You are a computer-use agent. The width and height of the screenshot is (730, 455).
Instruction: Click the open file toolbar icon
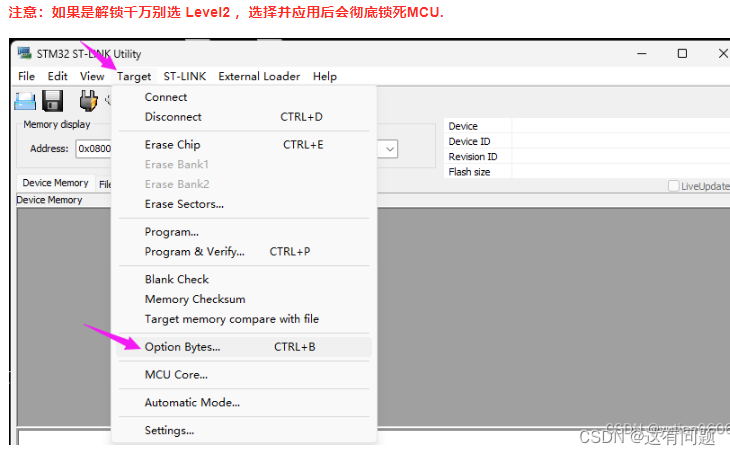(25, 101)
